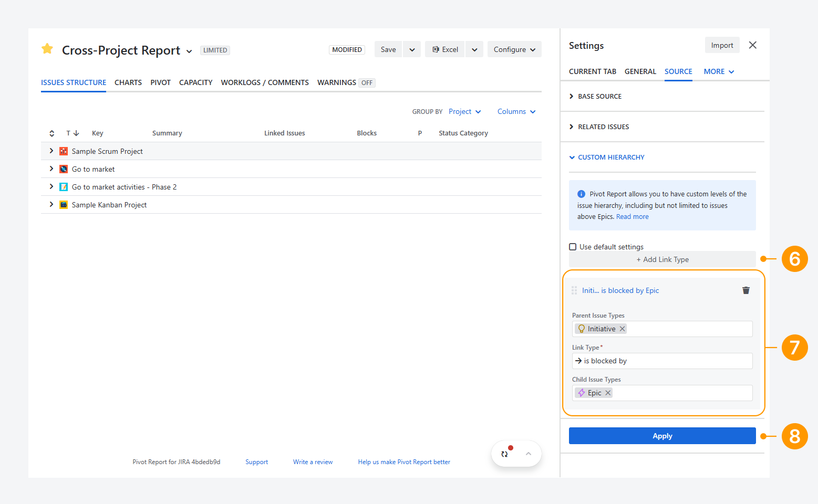This screenshot has width=818, height=504.
Task: Click the LIMITED badge beside the title
Action: (x=215, y=50)
